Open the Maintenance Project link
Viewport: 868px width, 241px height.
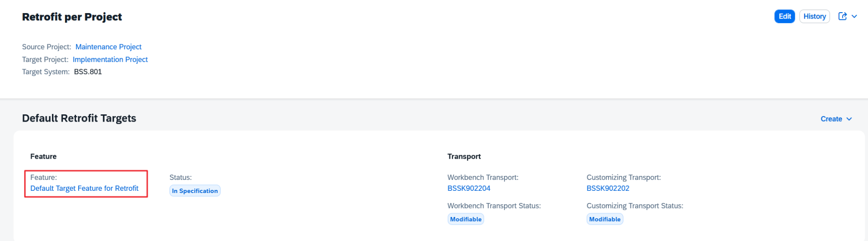point(108,47)
